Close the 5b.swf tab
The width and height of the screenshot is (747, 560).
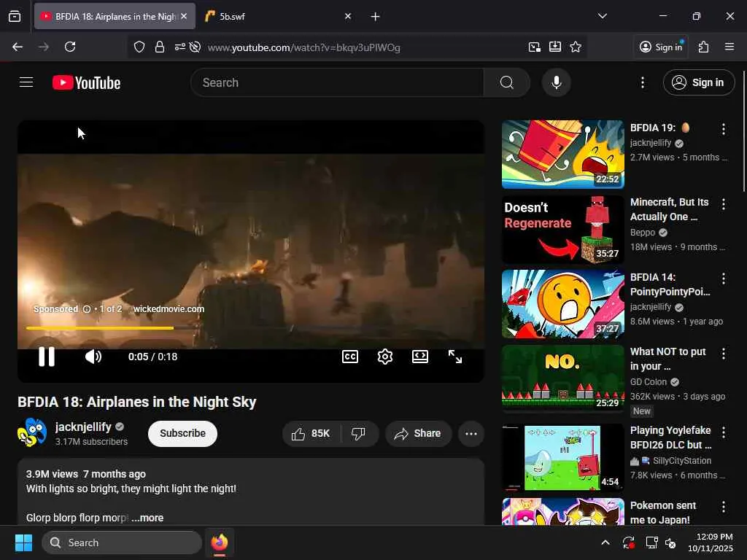pos(348,16)
